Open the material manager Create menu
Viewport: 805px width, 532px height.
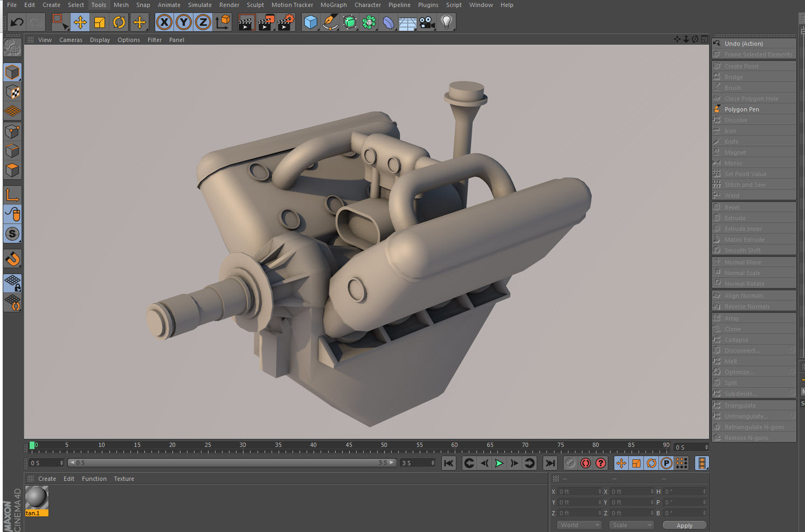[x=47, y=479]
